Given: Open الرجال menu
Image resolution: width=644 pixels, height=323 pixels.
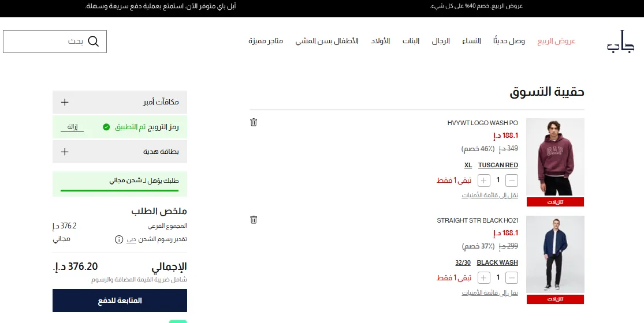Looking at the screenshot, I should coord(441,41).
